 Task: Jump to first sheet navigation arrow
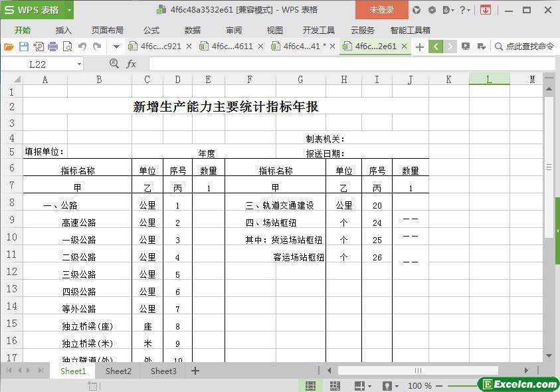[x=9, y=371]
